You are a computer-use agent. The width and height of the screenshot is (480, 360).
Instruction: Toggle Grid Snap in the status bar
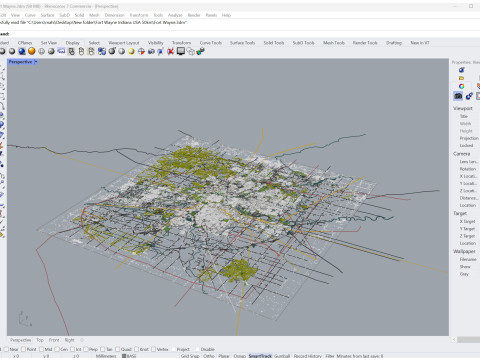point(190,356)
